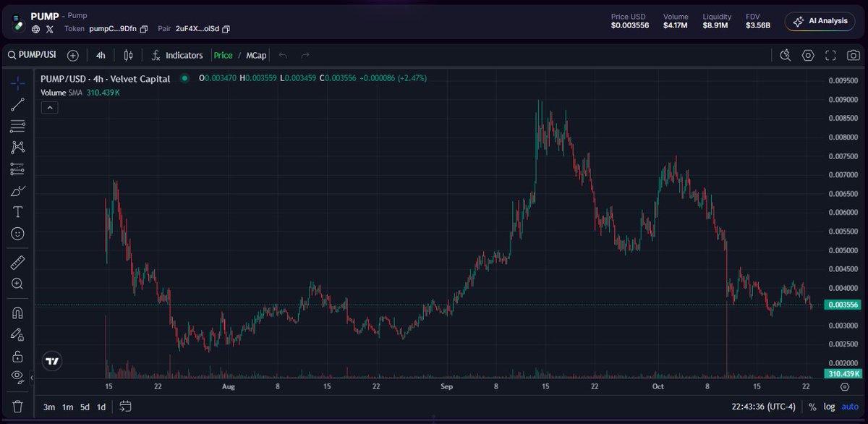Select the crosshair cursor tool
868x424 pixels.
coord(18,82)
